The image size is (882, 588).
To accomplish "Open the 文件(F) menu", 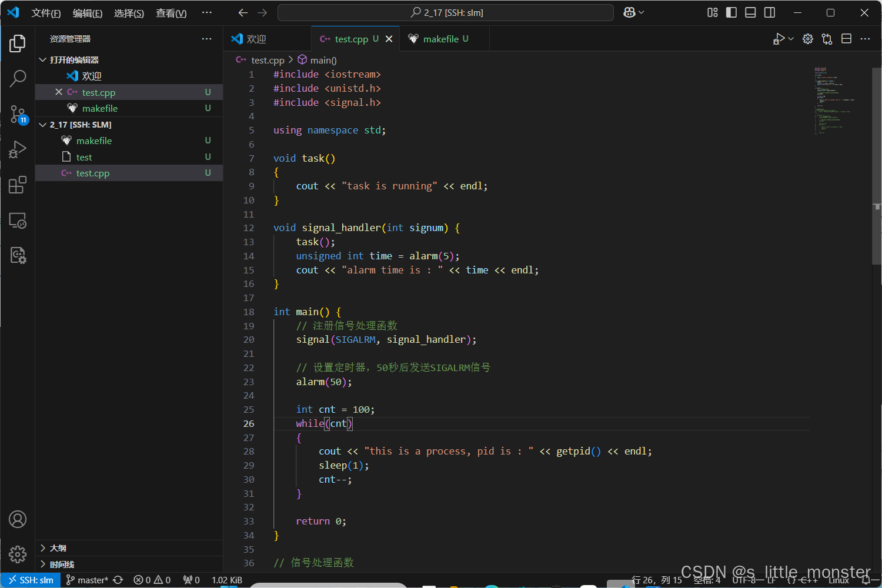I will point(46,13).
